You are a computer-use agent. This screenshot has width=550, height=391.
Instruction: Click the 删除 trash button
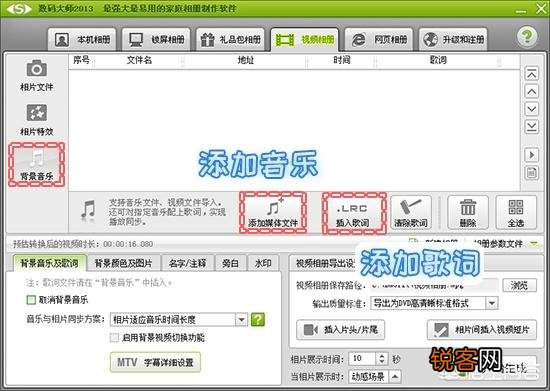[x=468, y=213]
